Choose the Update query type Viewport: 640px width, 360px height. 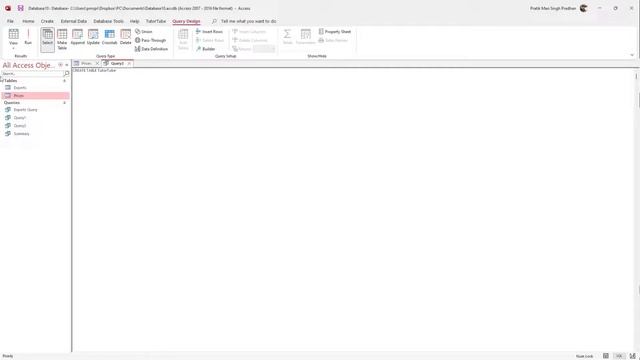[x=93, y=37]
